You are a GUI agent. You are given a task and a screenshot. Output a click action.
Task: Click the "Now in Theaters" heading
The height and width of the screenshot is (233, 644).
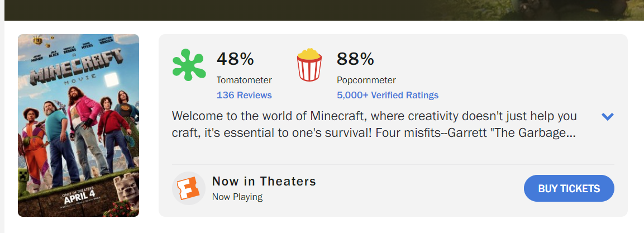[x=264, y=181]
